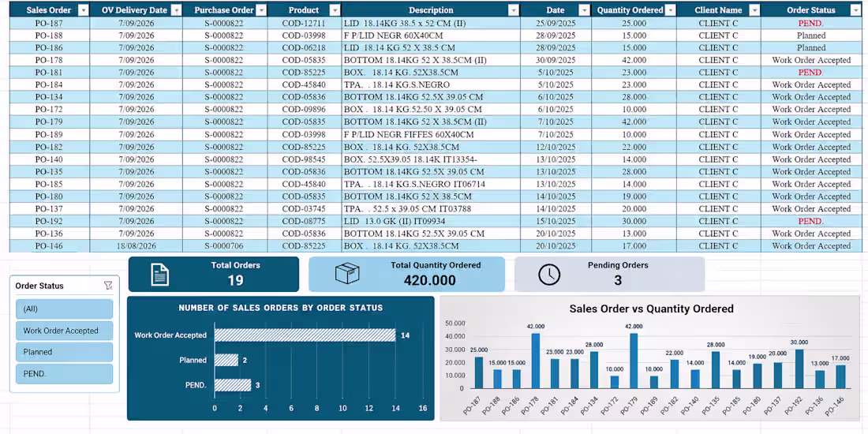The height and width of the screenshot is (434, 868).
Task: Open the Sales Order column filter dropdown
Action: coord(83,10)
